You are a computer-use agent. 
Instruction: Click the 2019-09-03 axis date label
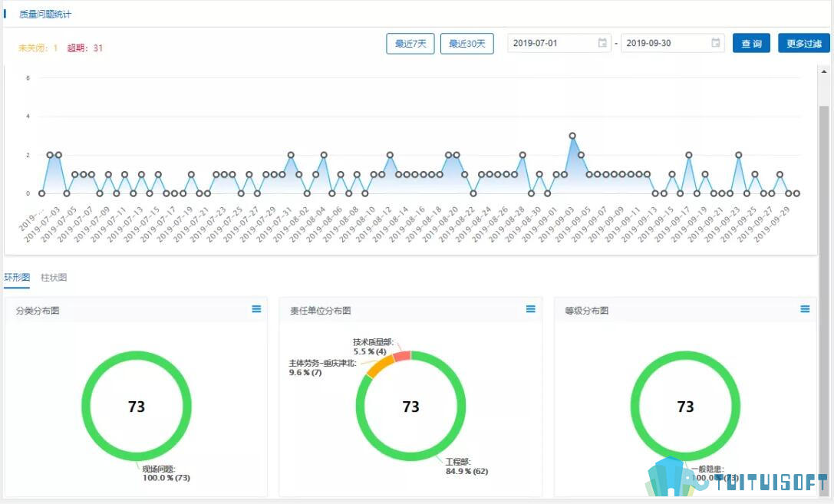tap(555, 224)
